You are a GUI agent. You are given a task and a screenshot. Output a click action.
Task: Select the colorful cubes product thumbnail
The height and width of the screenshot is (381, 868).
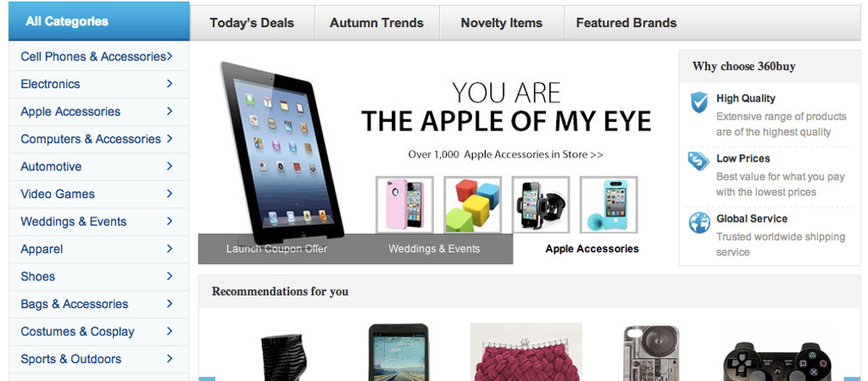473,205
